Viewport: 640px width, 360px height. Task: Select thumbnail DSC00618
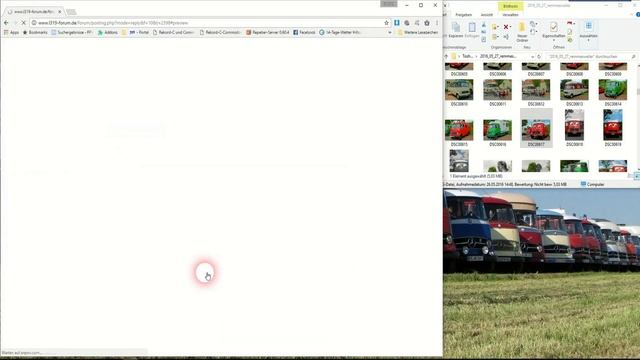(x=574, y=128)
